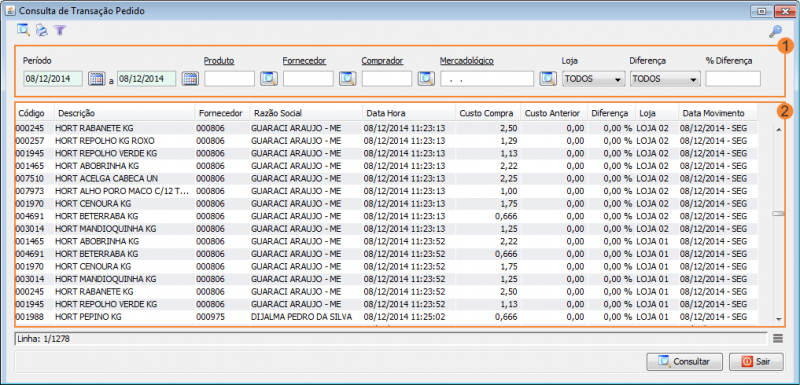Open the Produto lookup search

click(x=269, y=79)
